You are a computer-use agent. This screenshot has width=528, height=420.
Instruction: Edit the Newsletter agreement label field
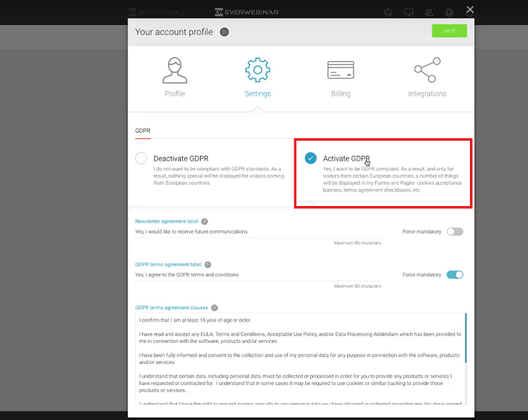(258, 232)
